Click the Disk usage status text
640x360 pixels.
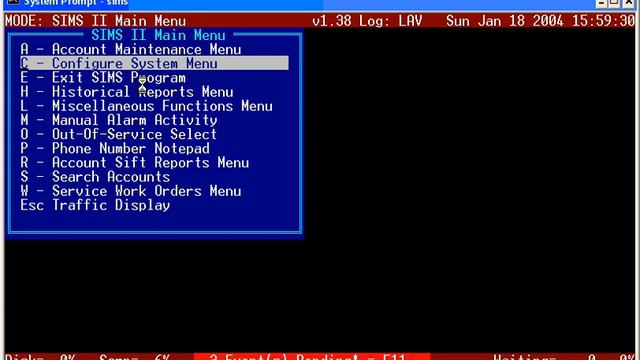[x=40, y=357]
